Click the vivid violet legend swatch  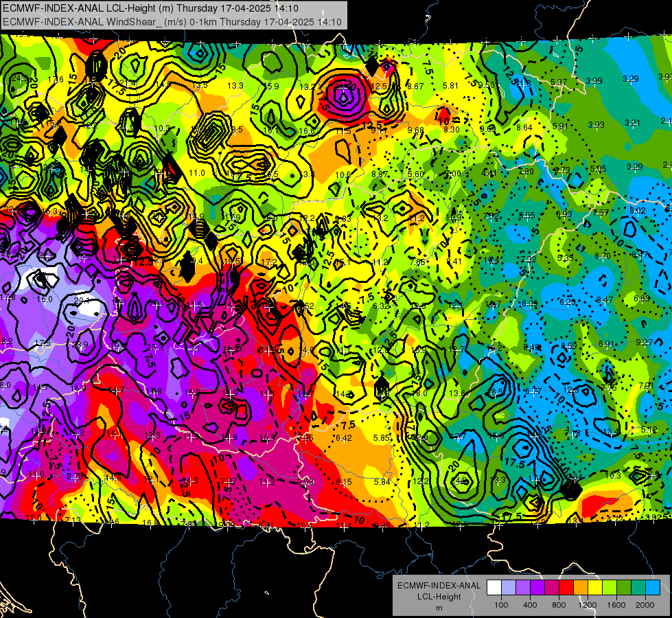pos(537,588)
